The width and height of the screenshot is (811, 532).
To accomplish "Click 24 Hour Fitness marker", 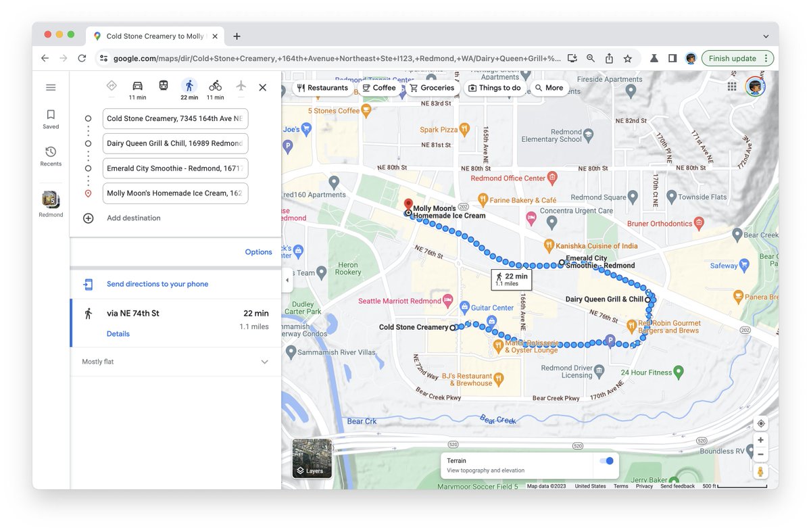I will click(x=679, y=371).
